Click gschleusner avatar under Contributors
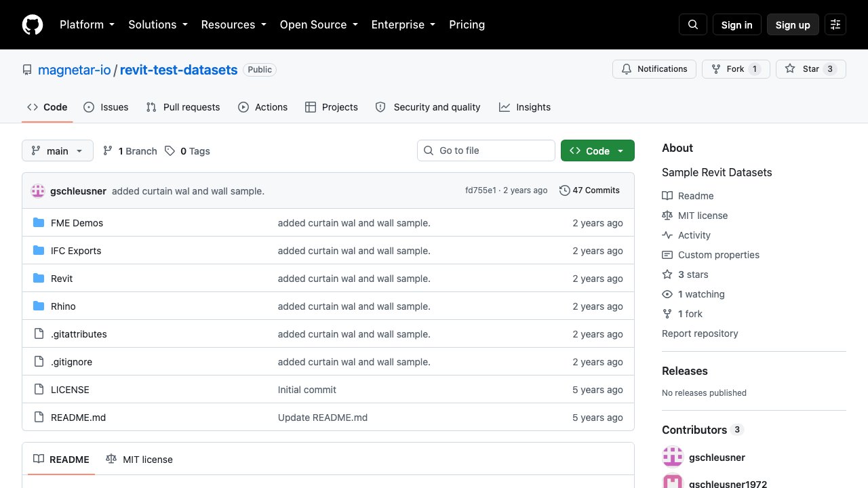Viewport: 868px width, 488px height. coord(673,457)
